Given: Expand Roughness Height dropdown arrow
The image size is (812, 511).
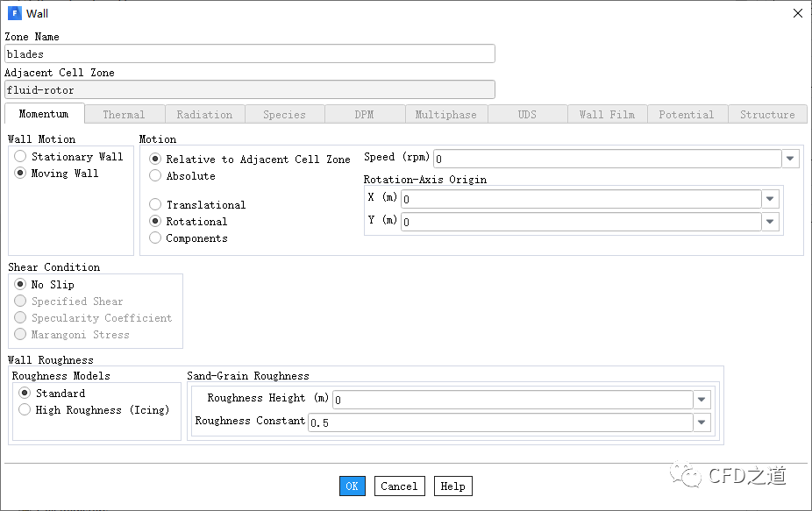Looking at the screenshot, I should coord(702,400).
